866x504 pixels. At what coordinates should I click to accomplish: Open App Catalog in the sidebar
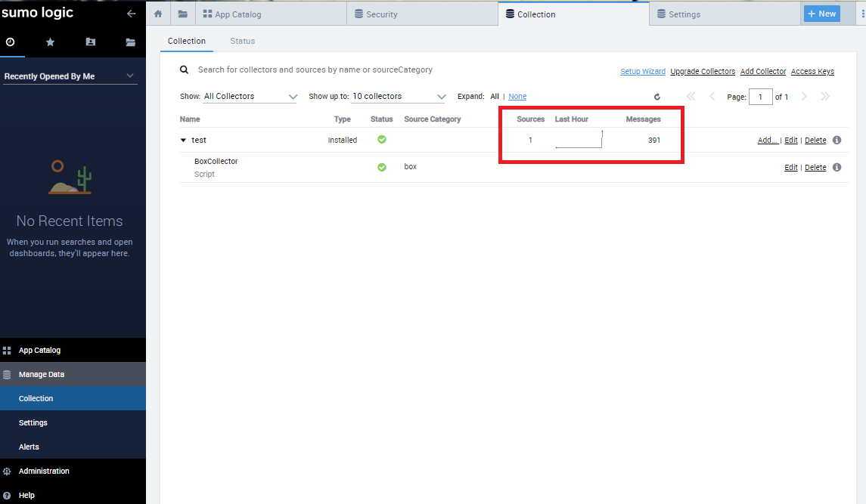73,350
